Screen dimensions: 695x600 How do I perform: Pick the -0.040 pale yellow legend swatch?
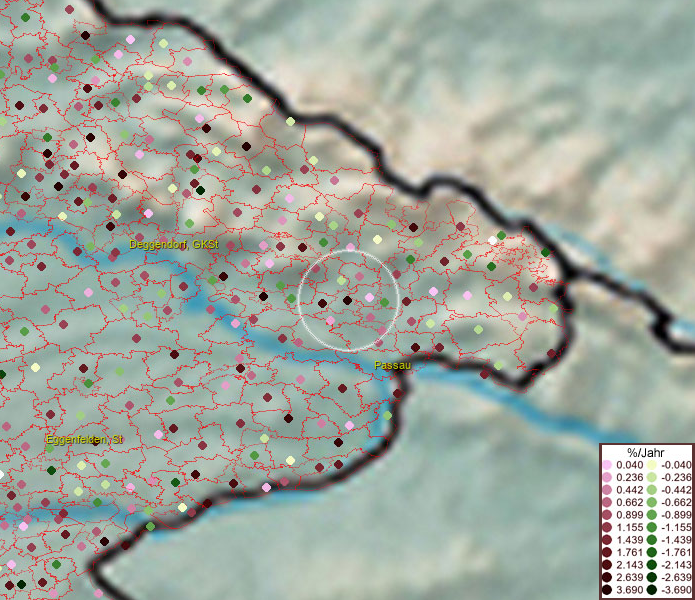[652, 465]
